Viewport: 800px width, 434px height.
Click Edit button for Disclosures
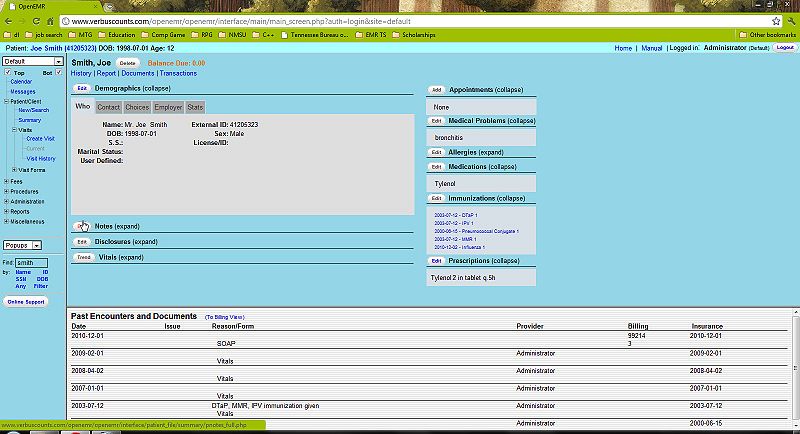coord(82,242)
